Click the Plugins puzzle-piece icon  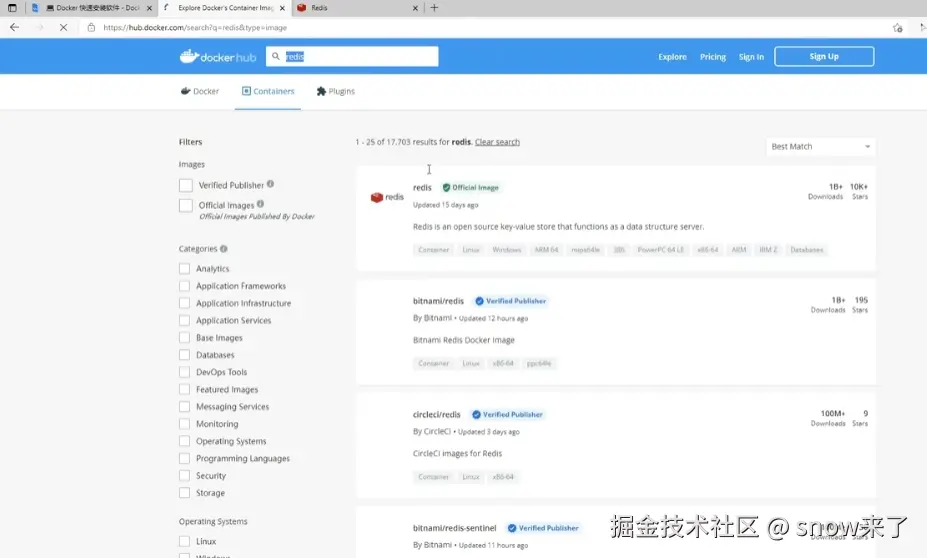click(x=321, y=91)
